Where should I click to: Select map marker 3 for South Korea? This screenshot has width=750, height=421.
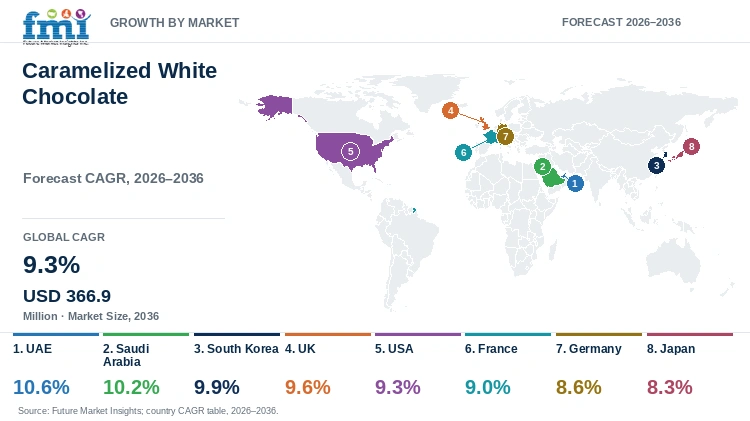click(656, 166)
